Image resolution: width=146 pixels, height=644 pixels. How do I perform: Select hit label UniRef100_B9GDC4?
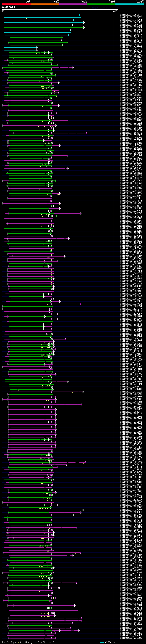pos(131,27)
